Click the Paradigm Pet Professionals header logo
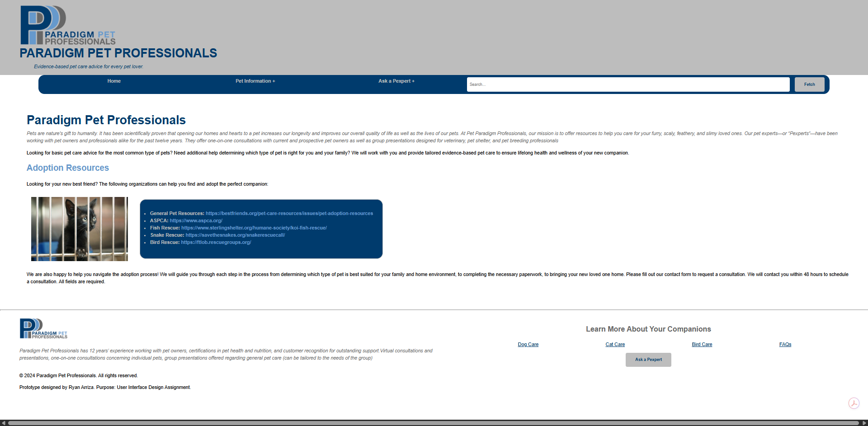 68,25
